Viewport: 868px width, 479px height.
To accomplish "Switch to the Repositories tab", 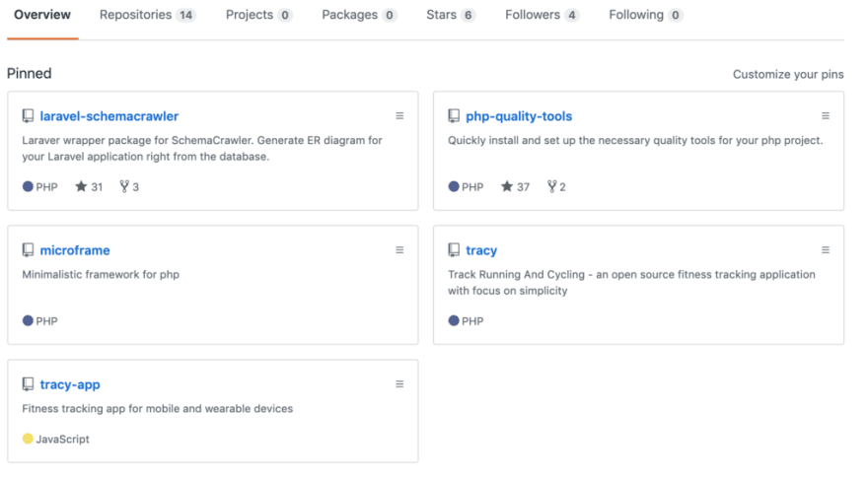I will point(147,15).
